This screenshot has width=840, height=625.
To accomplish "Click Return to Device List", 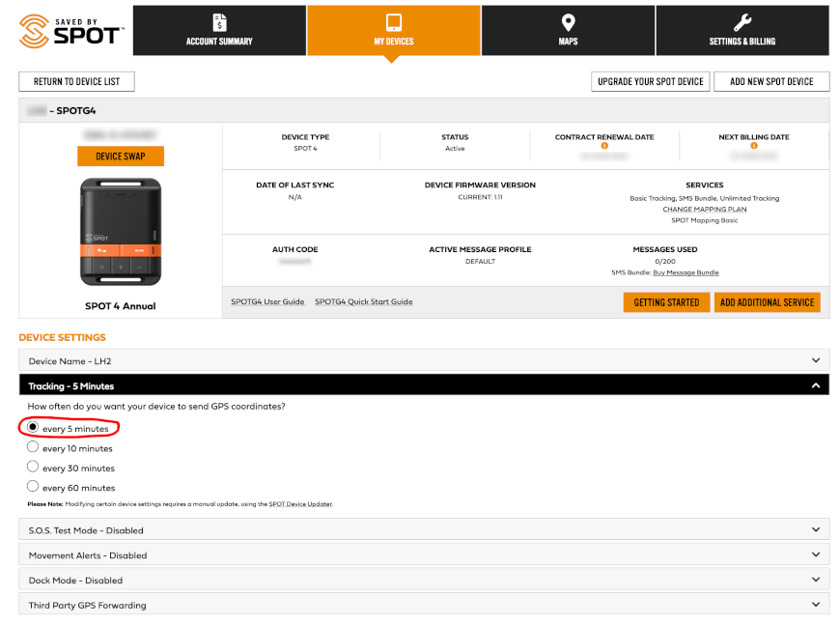I will (76, 81).
